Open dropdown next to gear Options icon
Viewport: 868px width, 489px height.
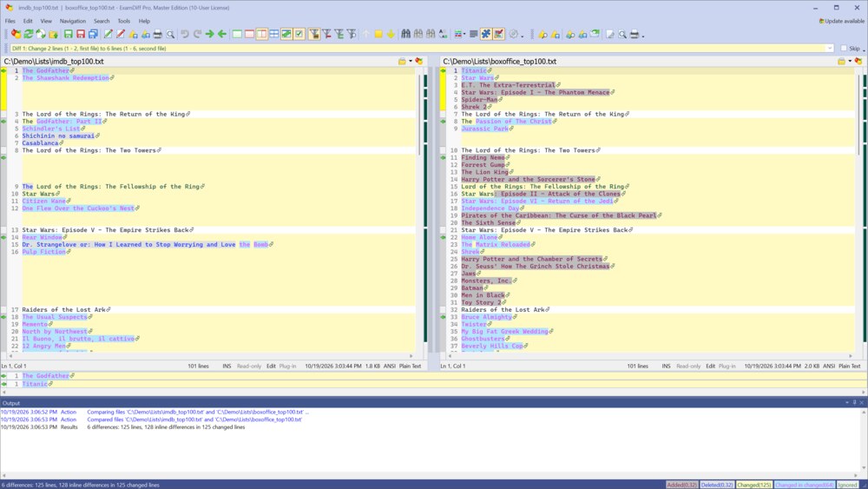coord(522,36)
